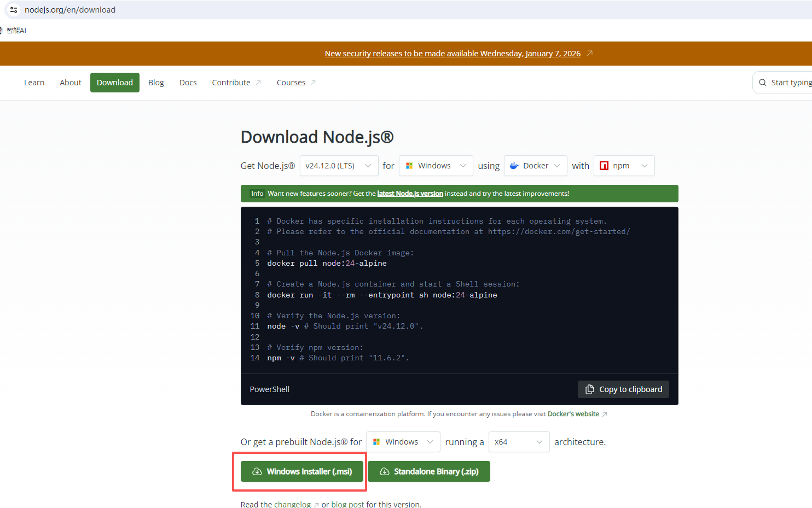Click the address bar URL nodejs.org/en/download
812x508 pixels.
[70, 10]
